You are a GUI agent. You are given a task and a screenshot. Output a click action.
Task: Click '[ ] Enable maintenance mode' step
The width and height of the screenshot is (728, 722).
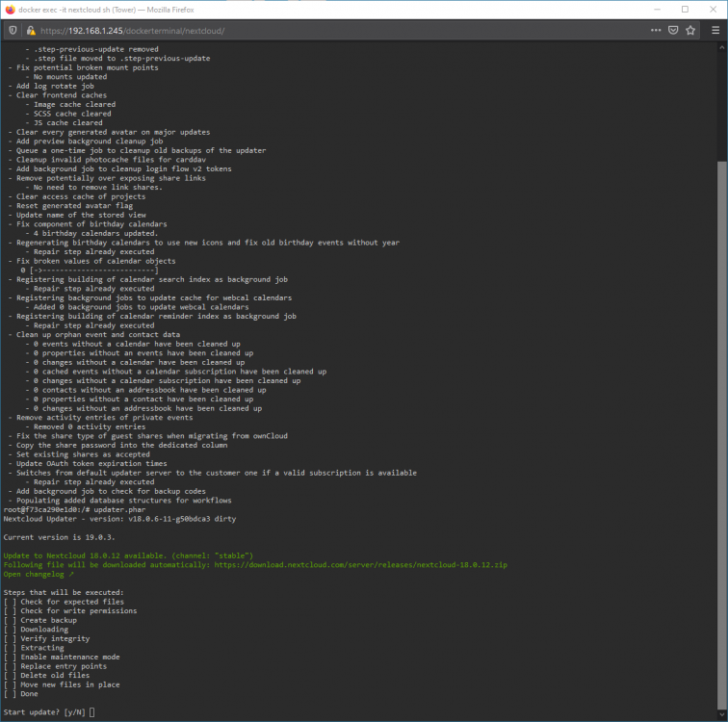(x=62, y=658)
